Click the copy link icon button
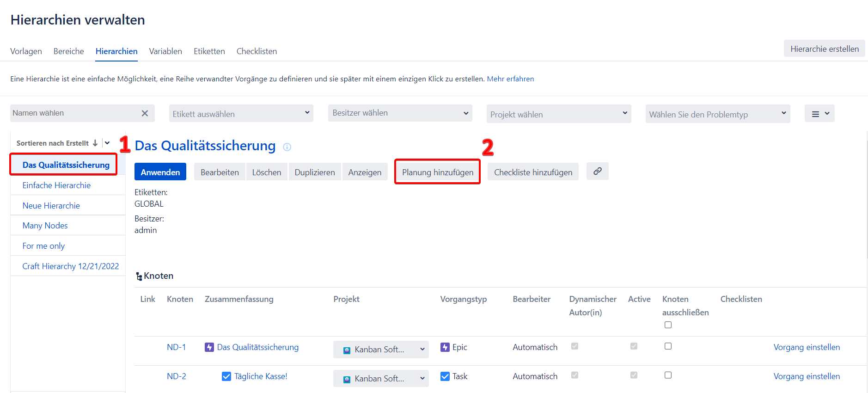Viewport: 868px width, 393px height. (597, 171)
